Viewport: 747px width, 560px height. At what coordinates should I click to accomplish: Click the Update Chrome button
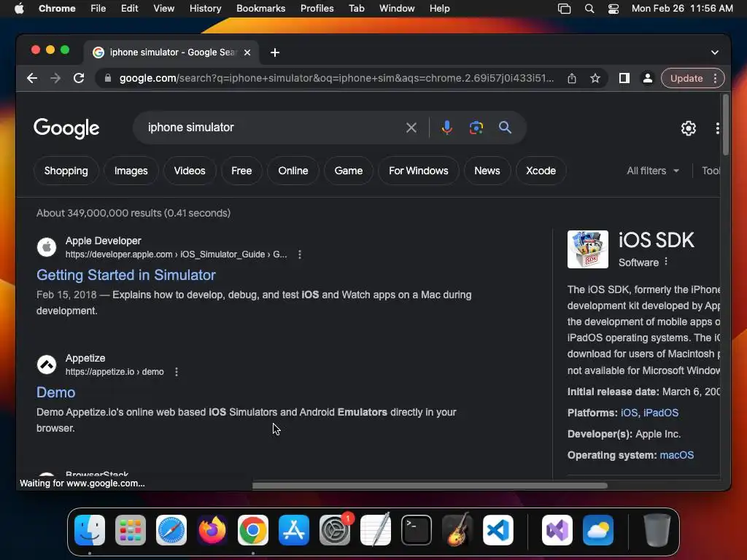pos(686,78)
